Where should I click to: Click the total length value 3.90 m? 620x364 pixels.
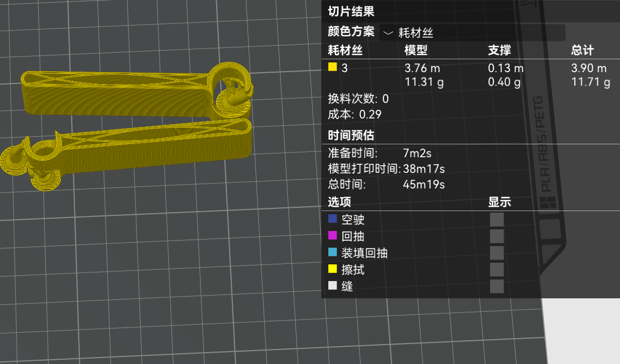589,68
